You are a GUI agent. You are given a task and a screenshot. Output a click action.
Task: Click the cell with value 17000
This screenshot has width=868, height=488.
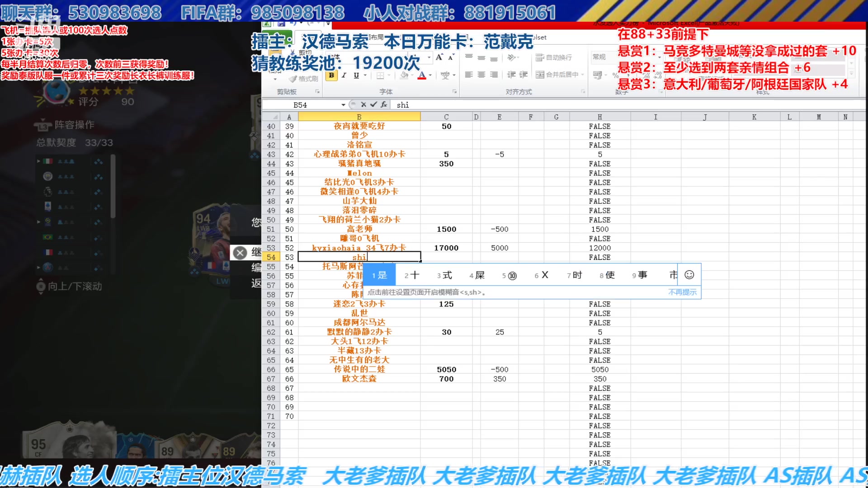(x=446, y=248)
